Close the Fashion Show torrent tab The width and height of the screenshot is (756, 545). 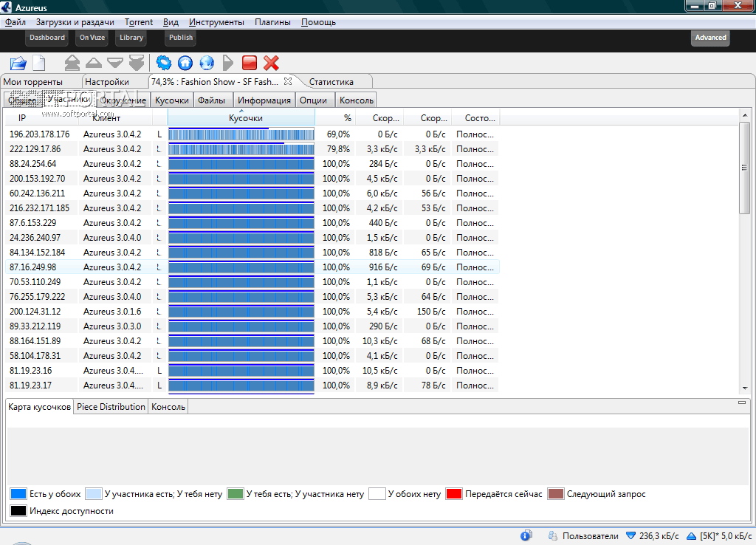click(x=288, y=81)
